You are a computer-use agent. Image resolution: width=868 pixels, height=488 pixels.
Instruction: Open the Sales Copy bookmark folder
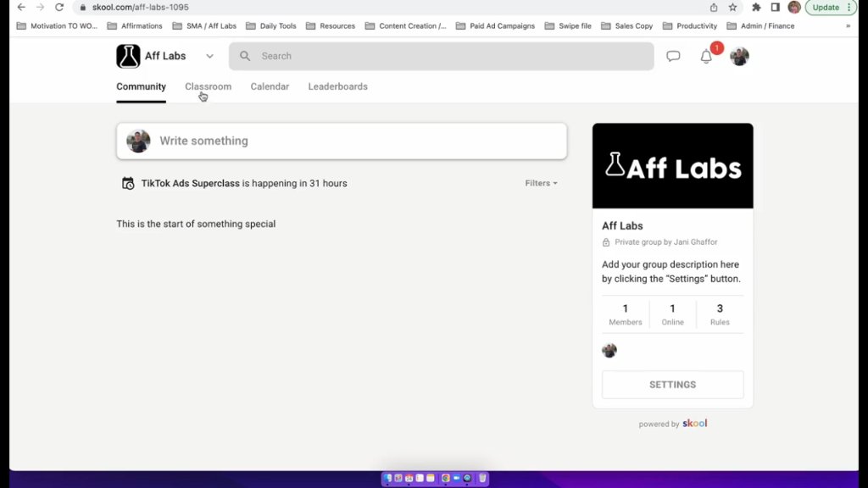pyautogui.click(x=627, y=26)
